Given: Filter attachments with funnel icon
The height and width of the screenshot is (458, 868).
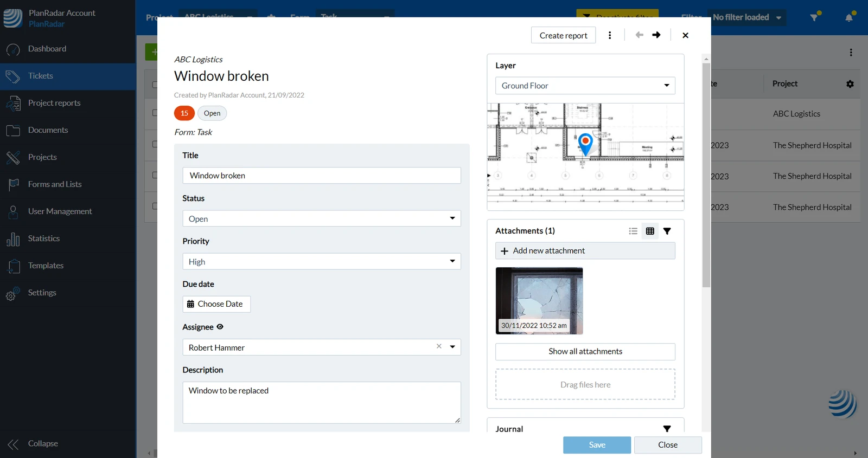Looking at the screenshot, I should 667,231.
